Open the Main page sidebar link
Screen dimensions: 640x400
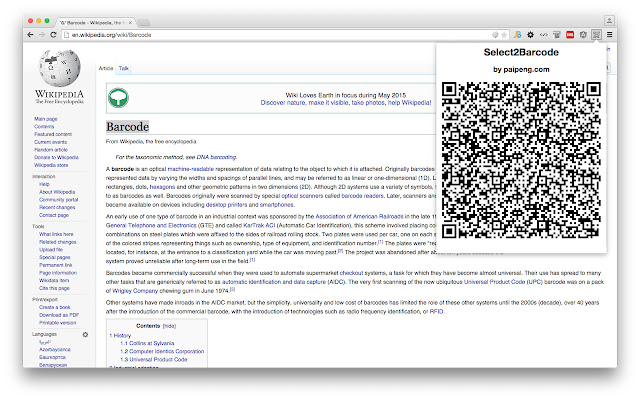pyautogui.click(x=46, y=119)
